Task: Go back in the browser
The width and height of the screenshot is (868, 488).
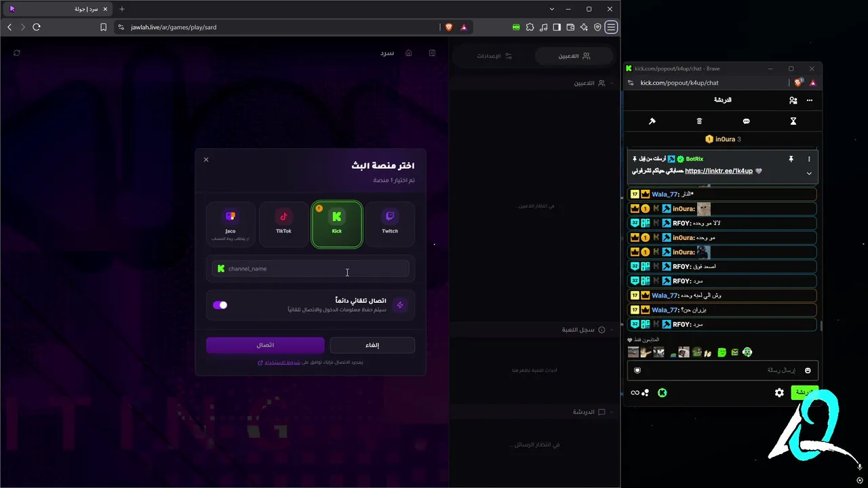Action: tap(9, 27)
